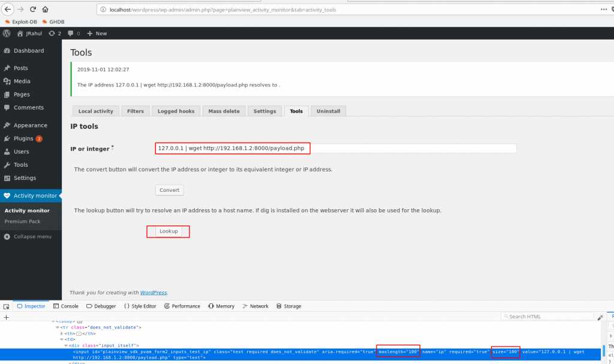Reload the page with refresh icon
This screenshot has width=614, height=364.
point(33,9)
